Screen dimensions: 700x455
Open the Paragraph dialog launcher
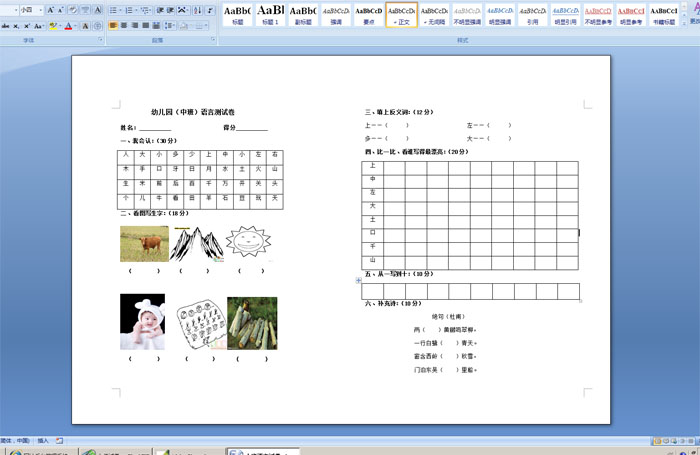click(213, 40)
